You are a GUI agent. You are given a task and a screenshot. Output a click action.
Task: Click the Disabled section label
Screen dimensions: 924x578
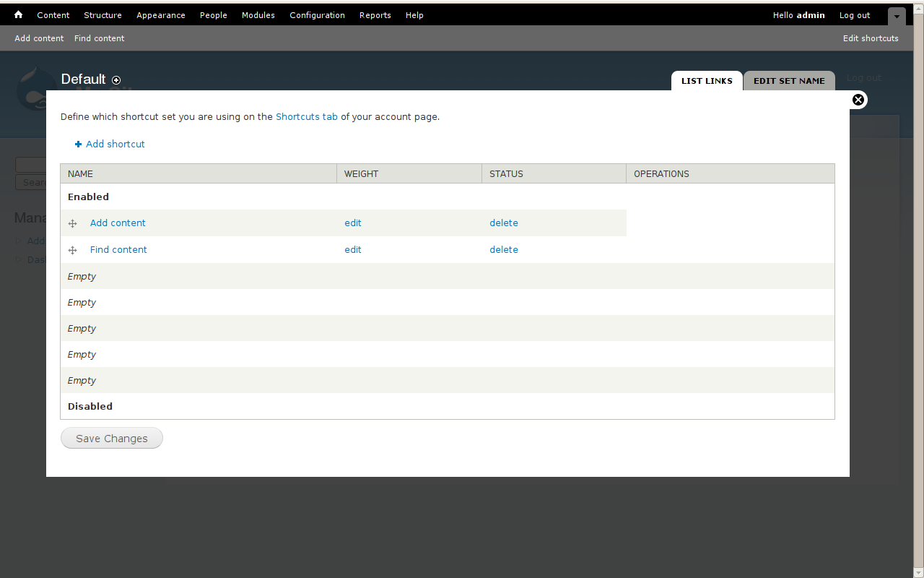(x=90, y=406)
